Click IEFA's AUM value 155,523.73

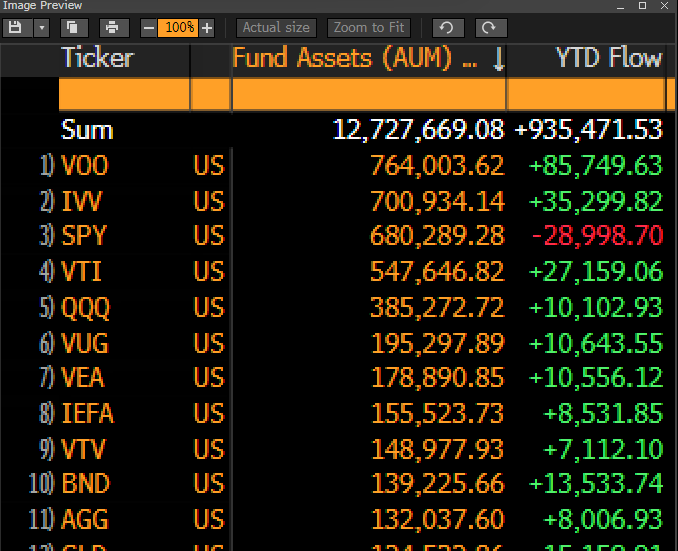click(x=438, y=413)
